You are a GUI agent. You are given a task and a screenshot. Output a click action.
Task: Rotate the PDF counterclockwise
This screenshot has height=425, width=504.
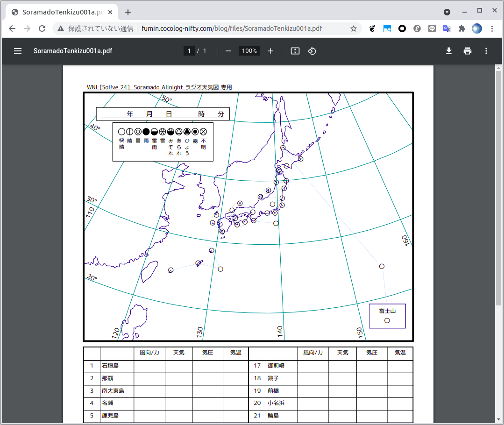pos(312,51)
